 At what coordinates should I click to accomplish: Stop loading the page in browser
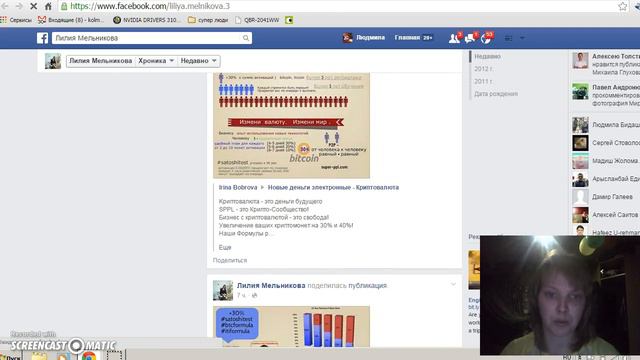pyautogui.click(x=33, y=6)
